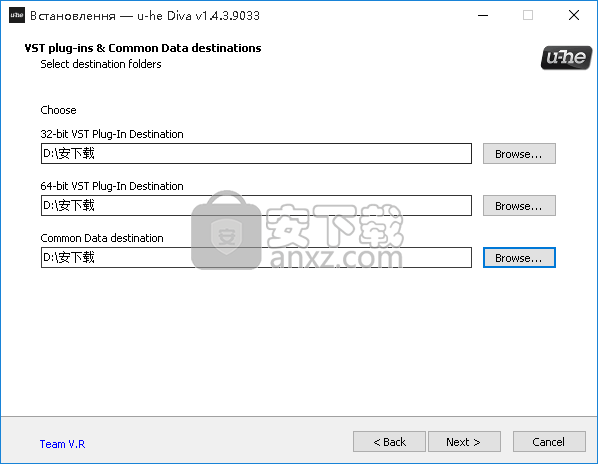Open the Team V.R link

pos(63,444)
